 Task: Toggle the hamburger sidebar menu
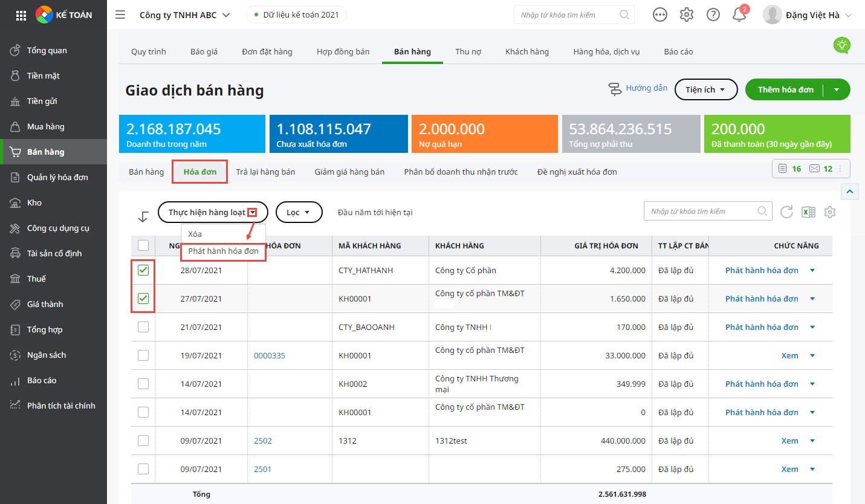coord(120,15)
